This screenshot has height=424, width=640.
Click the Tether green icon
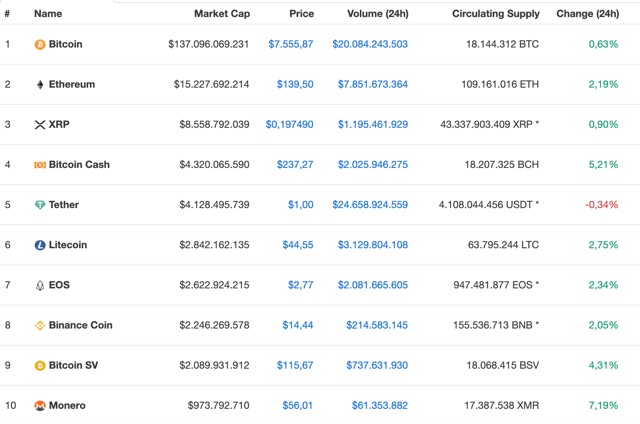point(40,205)
